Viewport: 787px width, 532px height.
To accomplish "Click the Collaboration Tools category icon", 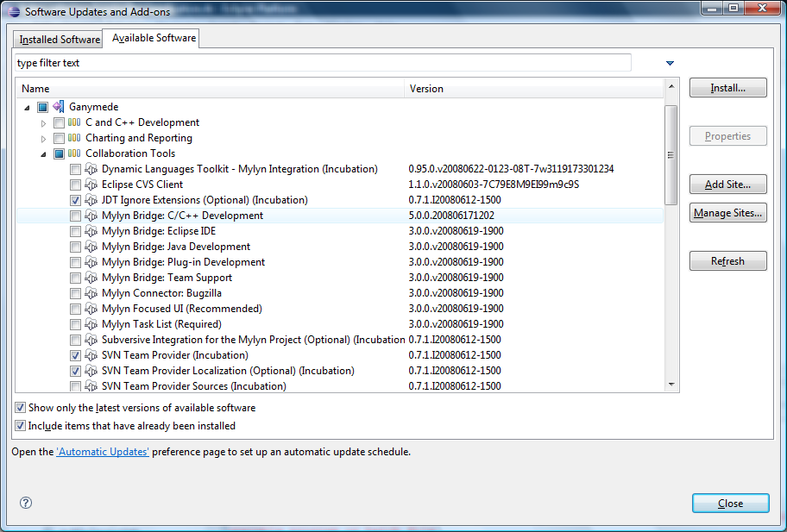I will click(74, 153).
